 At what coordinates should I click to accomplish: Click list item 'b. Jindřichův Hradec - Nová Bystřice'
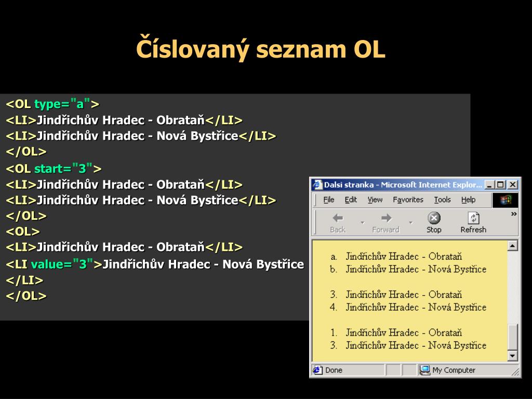click(408, 269)
